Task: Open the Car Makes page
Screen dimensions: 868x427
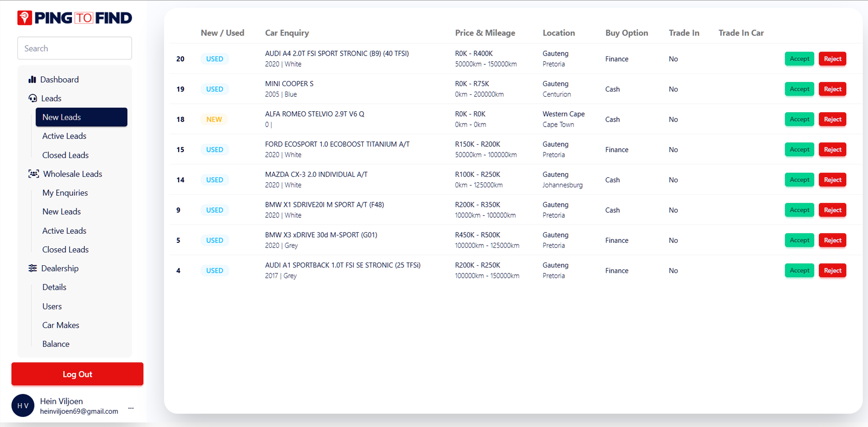Action: pos(61,325)
